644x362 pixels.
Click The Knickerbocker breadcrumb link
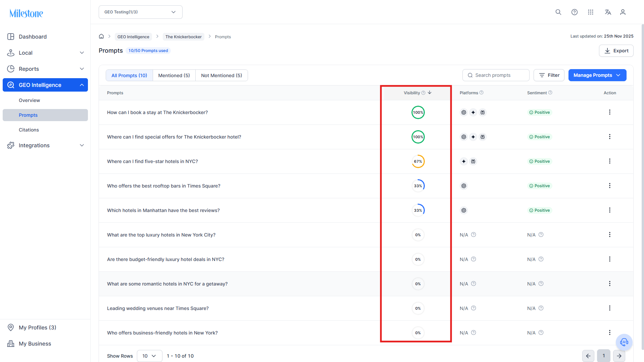(184, 37)
